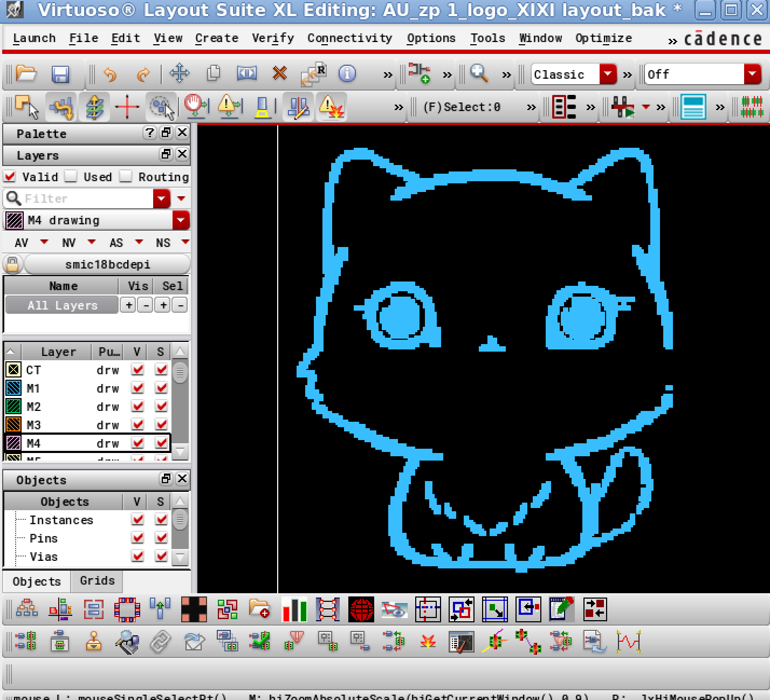Viewport: 770px width, 700px height.
Task: Toggle visibility of CT layer
Action: (x=137, y=369)
